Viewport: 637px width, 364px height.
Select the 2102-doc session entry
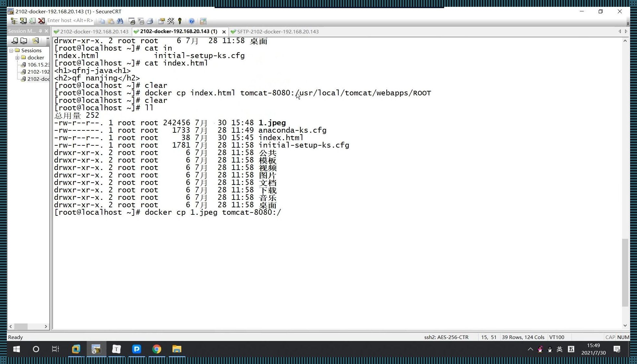tap(38, 79)
